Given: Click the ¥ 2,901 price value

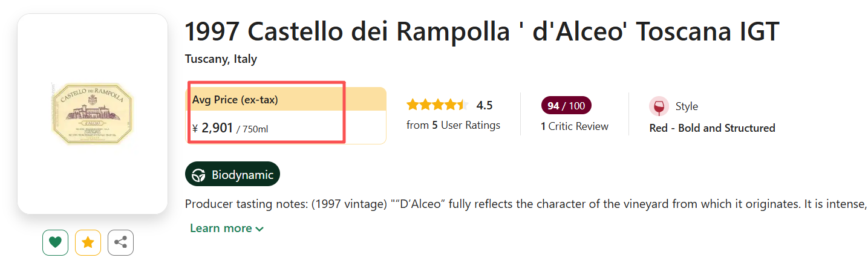Looking at the screenshot, I should 217,128.
